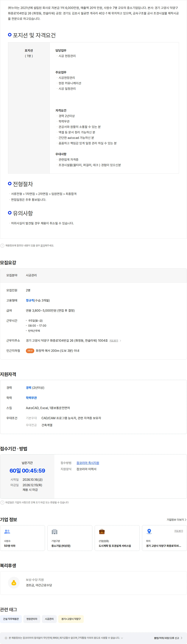Click the 잡코리아 이력서 text
Screen dimensions: 187x644
click(x=86, y=469)
